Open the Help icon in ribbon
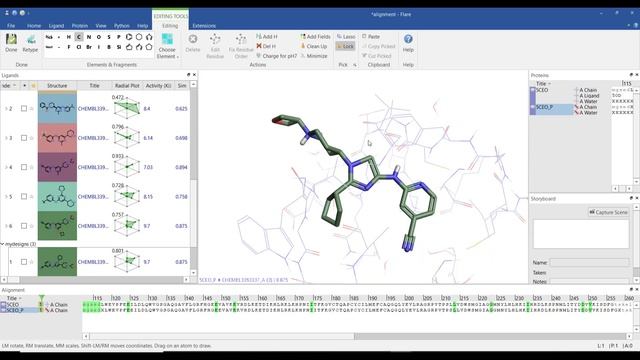The width and height of the screenshot is (640, 360). click(x=408, y=43)
